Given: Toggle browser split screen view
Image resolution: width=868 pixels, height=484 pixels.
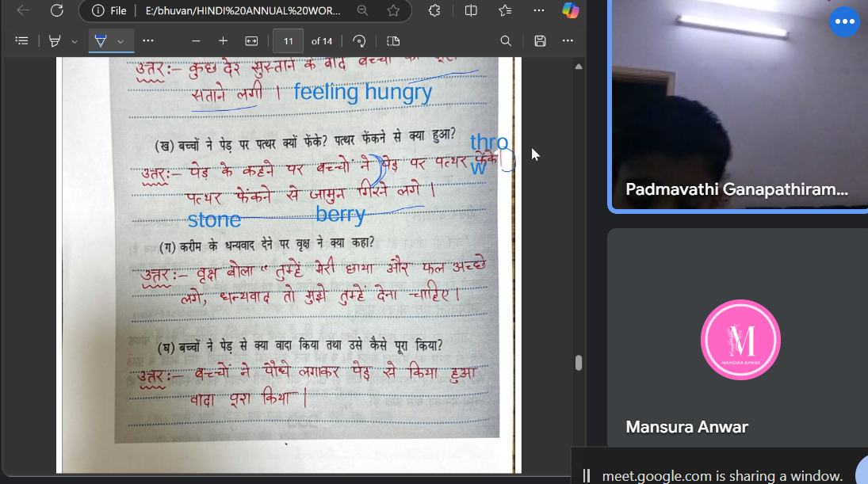Looking at the screenshot, I should (x=471, y=10).
